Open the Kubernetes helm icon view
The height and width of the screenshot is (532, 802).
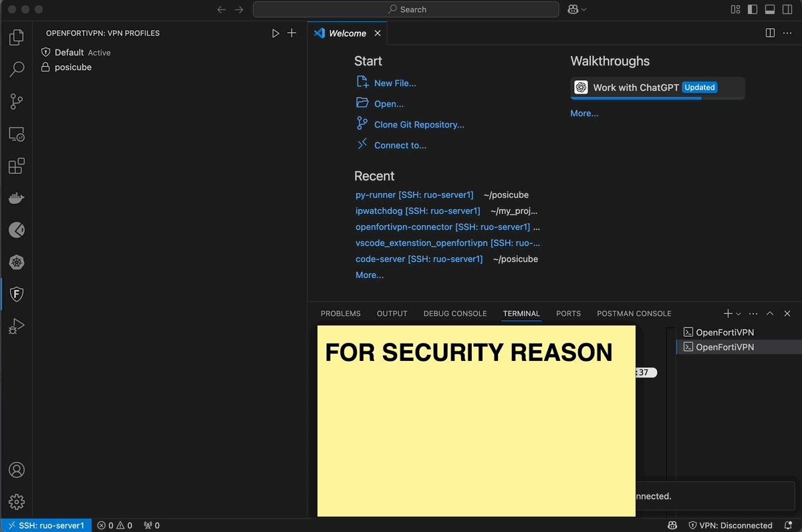(17, 263)
